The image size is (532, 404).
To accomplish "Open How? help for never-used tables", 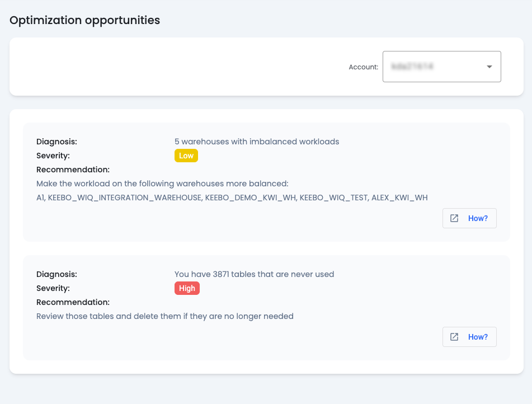I will 469,337.
